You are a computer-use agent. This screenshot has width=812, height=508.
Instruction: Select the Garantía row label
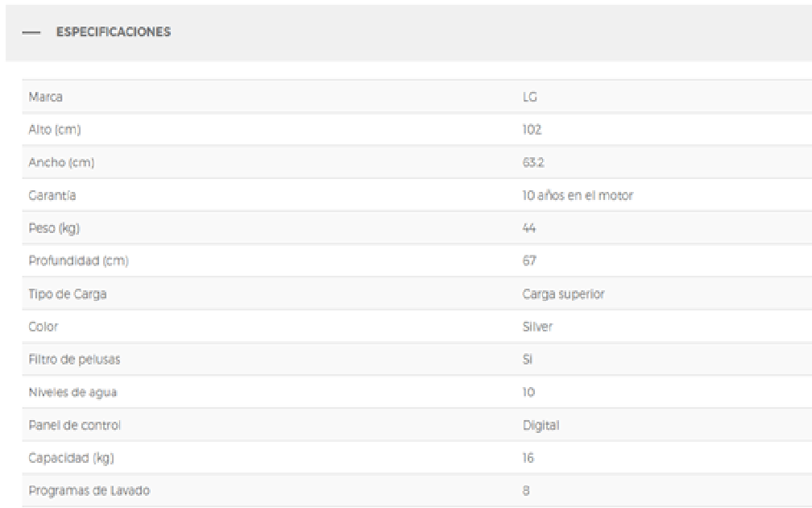click(x=52, y=195)
